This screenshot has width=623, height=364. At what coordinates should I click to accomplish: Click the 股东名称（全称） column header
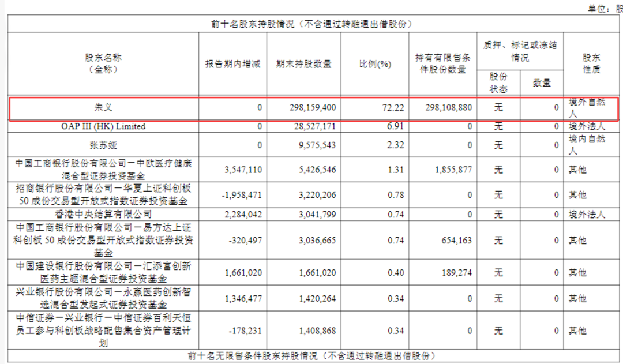pyautogui.click(x=103, y=63)
